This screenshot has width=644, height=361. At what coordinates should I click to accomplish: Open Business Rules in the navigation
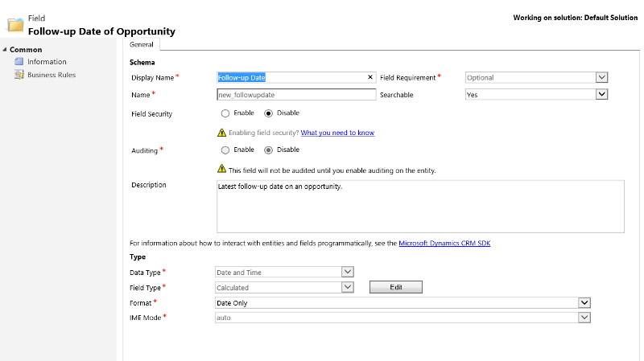click(52, 75)
